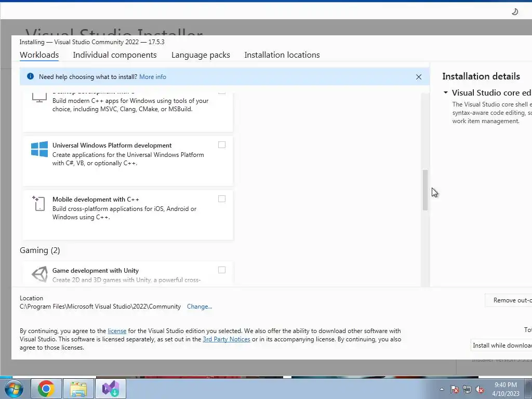Click the Gaming (2) section heading
Screen dimensions: 532x399
coord(39,250)
